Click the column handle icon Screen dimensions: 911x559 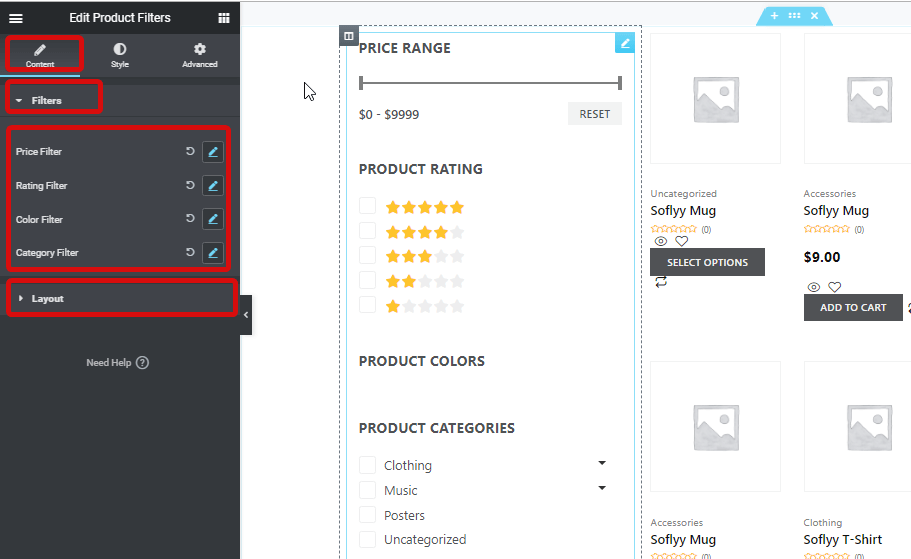coord(349,36)
